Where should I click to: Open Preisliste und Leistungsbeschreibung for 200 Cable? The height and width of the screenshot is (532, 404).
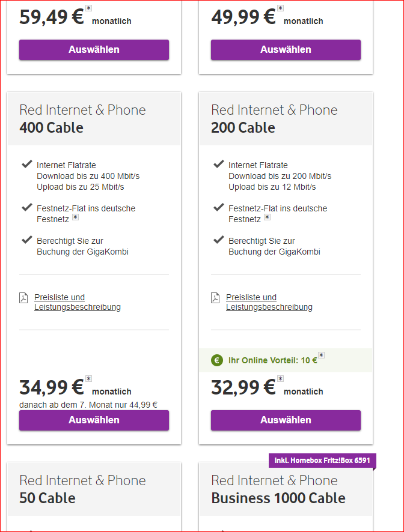[269, 302]
